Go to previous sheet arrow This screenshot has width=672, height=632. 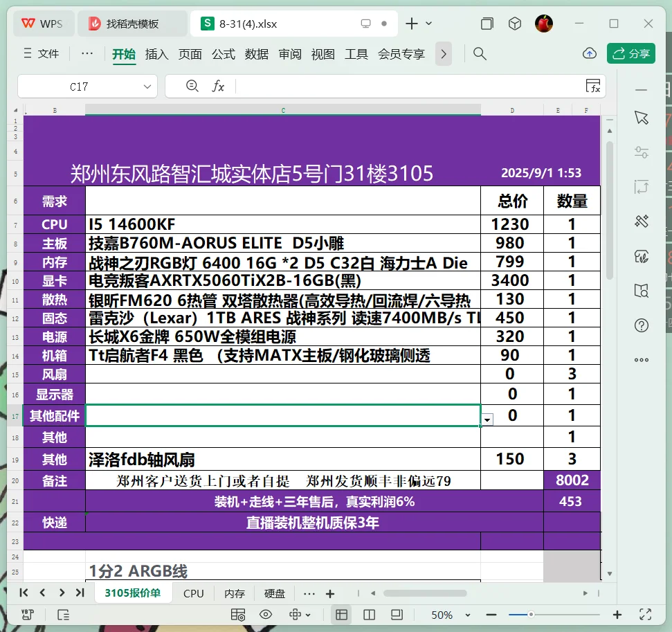pos(42,593)
